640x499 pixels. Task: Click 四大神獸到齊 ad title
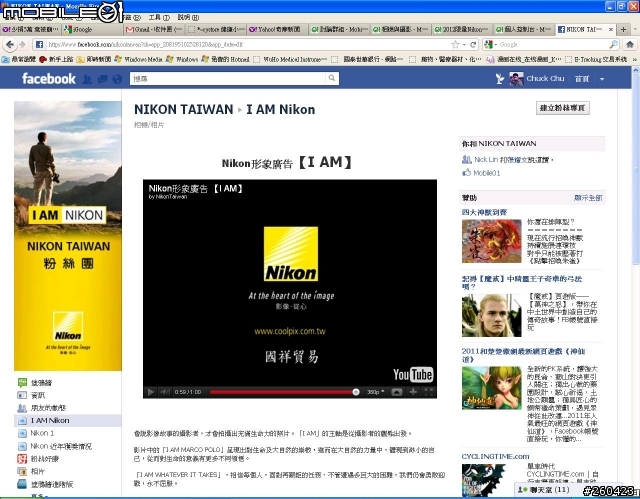[484, 212]
